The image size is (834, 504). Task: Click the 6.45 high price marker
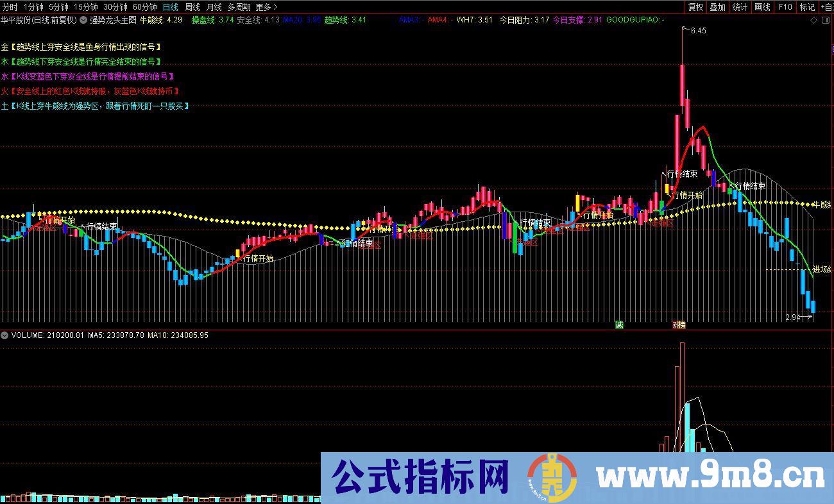697,30
